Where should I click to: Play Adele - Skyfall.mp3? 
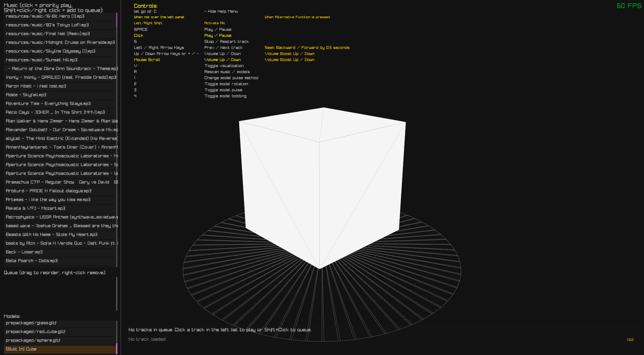click(x=60, y=95)
